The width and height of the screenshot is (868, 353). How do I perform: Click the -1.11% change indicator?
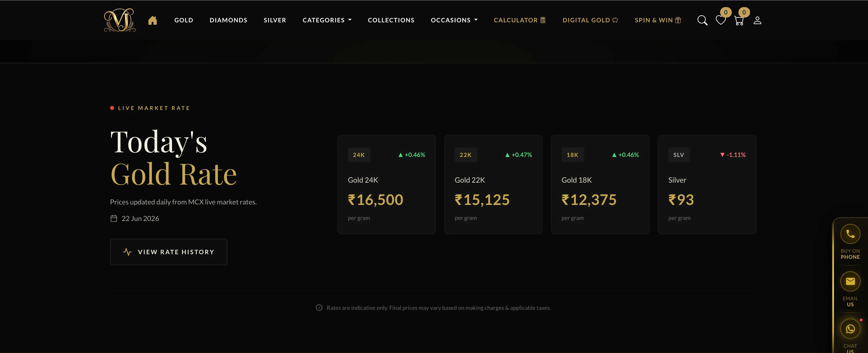[x=733, y=155]
